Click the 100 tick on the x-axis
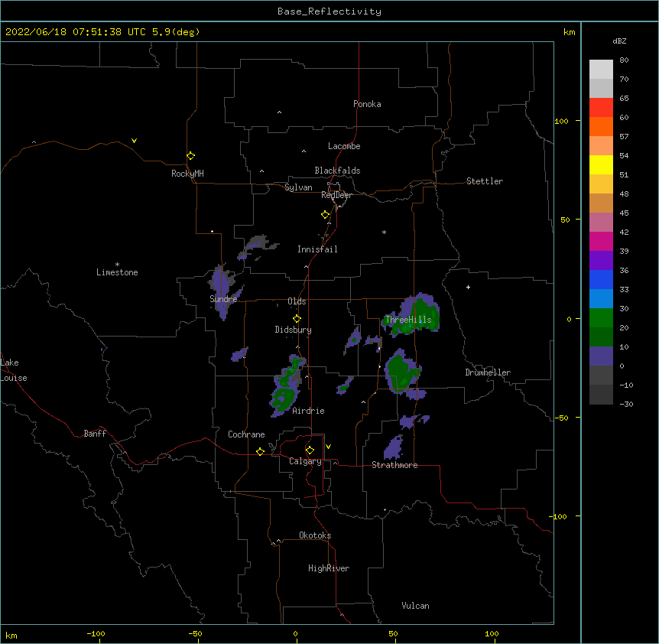Screen dimensions: 659x644 (492, 633)
